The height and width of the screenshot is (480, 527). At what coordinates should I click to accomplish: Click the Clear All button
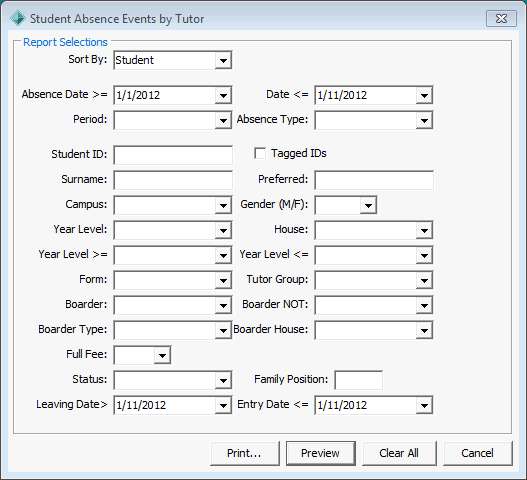(x=399, y=453)
